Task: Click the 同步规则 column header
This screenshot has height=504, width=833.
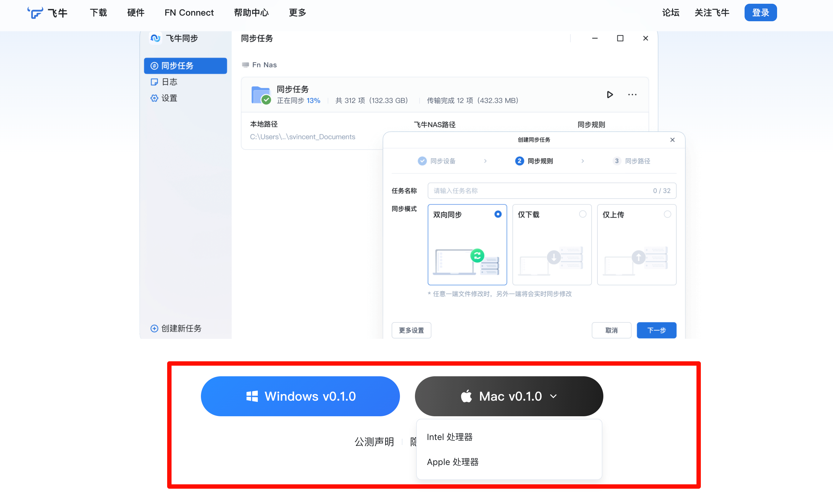Action: pos(591,125)
